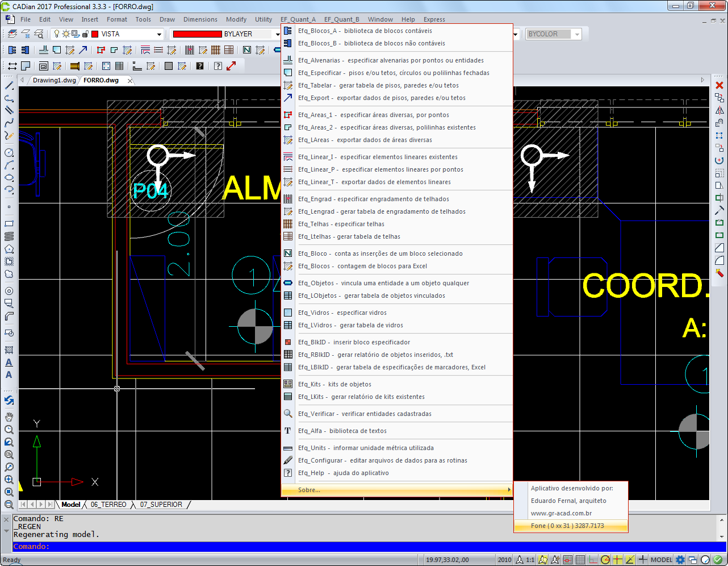Click the blue arrow export toolbar icon

pos(83,50)
